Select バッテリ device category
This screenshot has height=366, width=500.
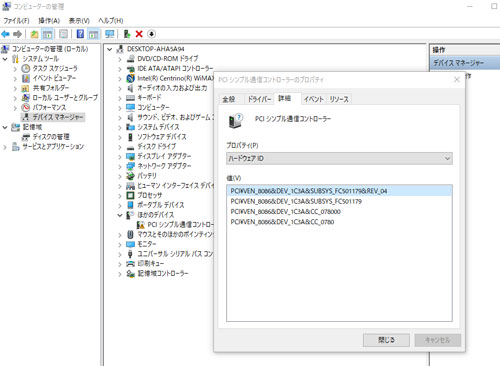tap(147, 176)
